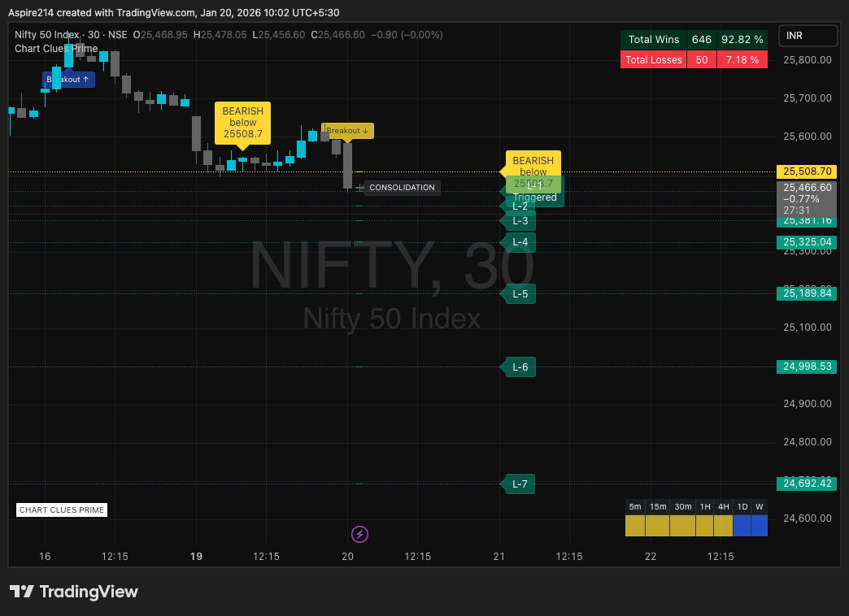This screenshot has height=616, width=849.
Task: Click the 25,189.84 price axis label
Action: click(807, 293)
